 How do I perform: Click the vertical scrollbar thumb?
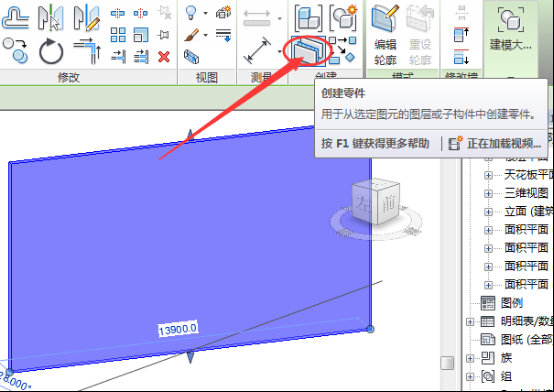tap(447, 363)
